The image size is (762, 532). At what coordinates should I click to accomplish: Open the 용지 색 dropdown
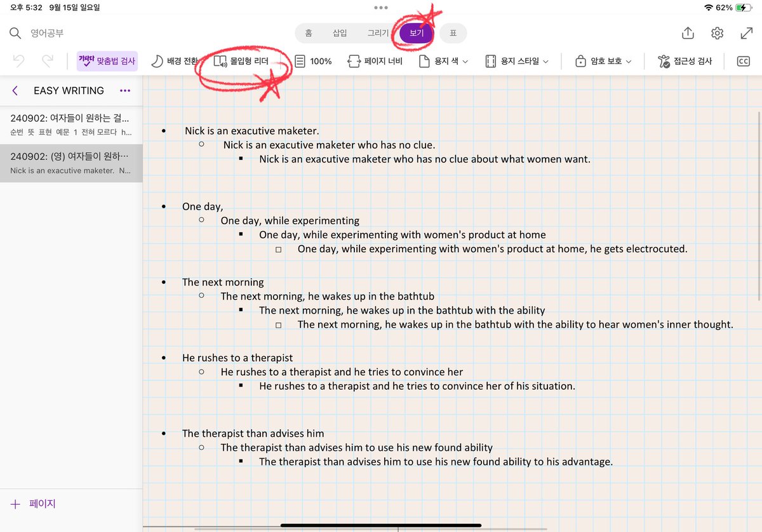click(443, 61)
